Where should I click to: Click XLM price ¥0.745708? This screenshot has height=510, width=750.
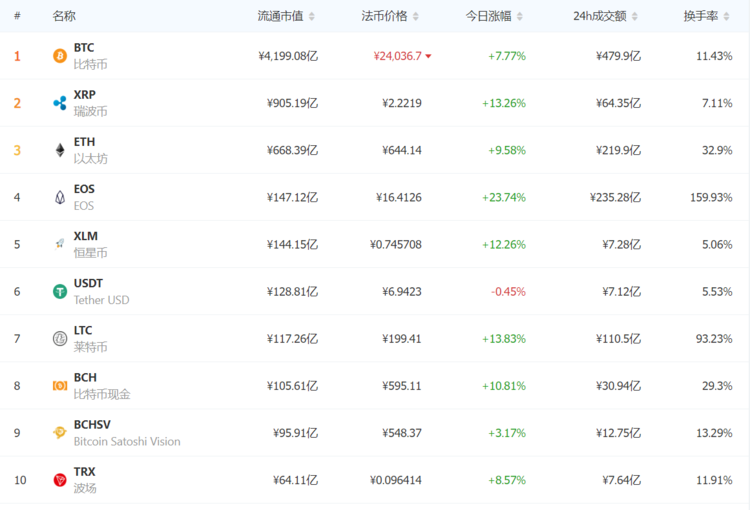pos(396,244)
